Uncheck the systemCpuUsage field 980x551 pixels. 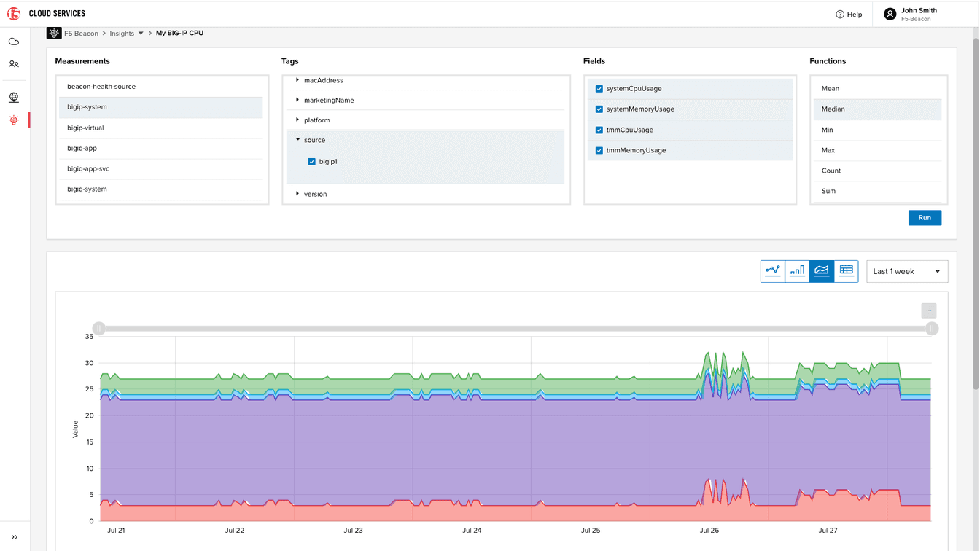point(599,89)
